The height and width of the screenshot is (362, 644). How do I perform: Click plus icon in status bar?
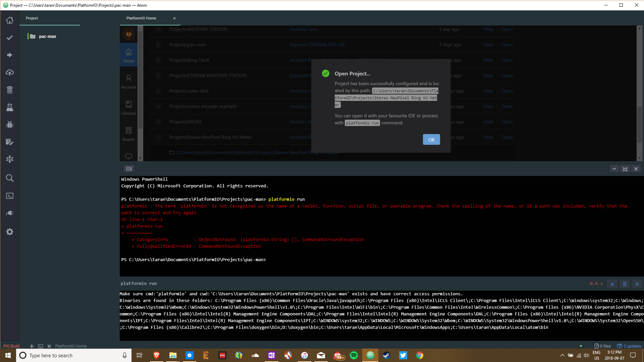(x=32, y=346)
